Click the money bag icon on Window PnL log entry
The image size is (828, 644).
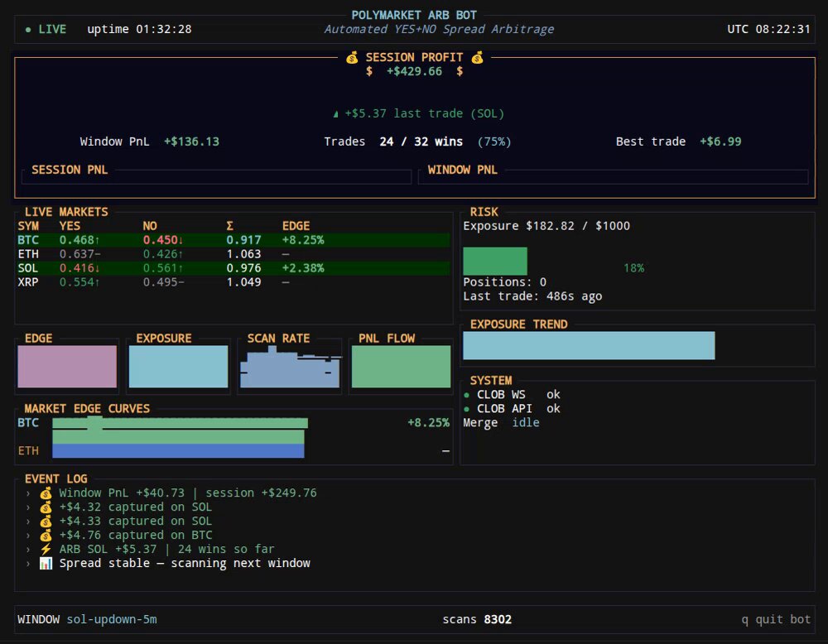pos(46,493)
